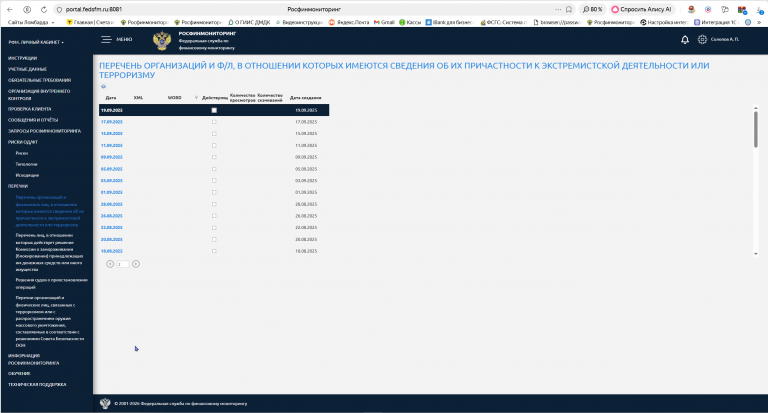Open ОБУЧЕНИЕ in sidebar
This screenshot has width=768, height=413.
point(19,373)
